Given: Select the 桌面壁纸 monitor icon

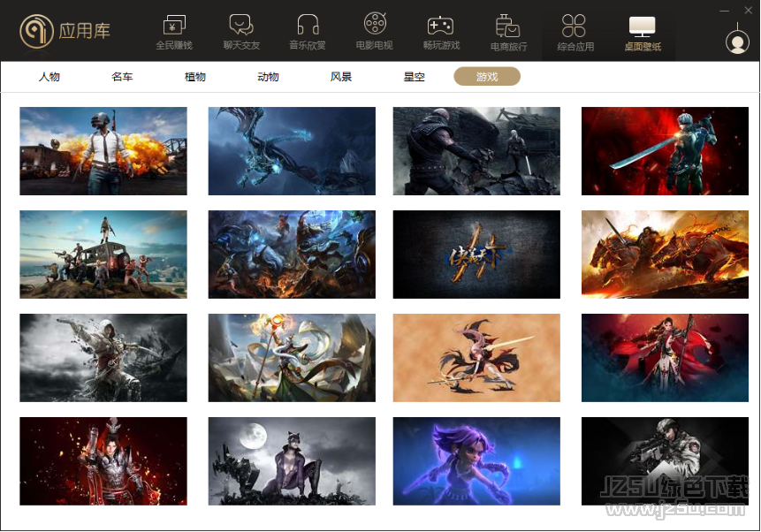Looking at the screenshot, I should [642, 27].
